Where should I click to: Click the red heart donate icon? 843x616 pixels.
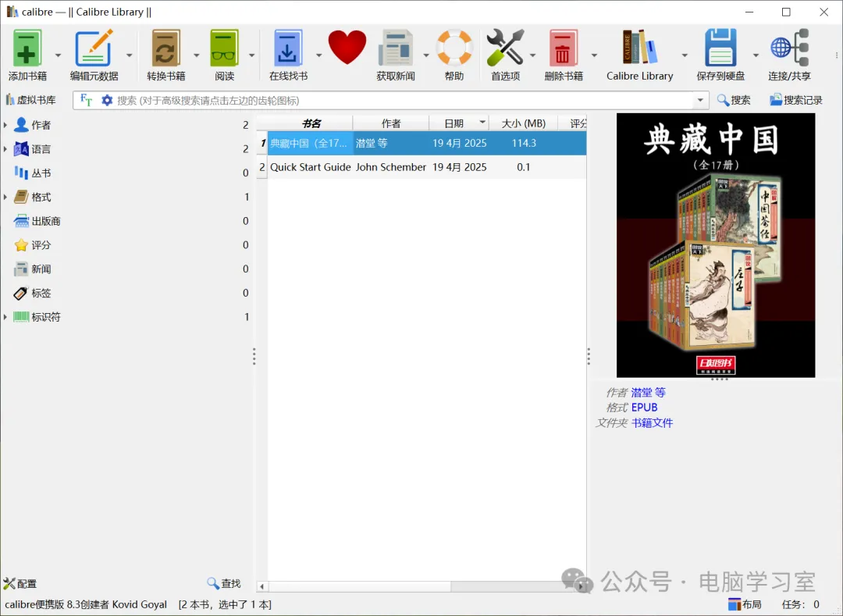tap(347, 48)
